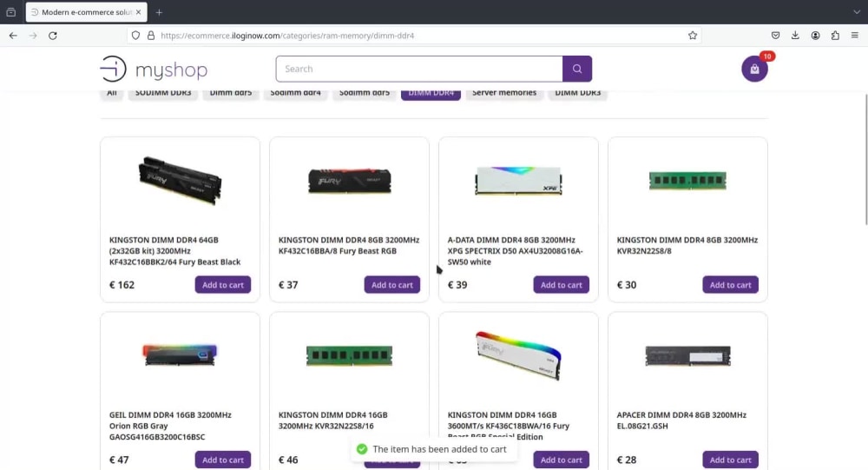
Task: Open GEIL GAOSG416GB3200C16BSC product title
Action: point(170,426)
